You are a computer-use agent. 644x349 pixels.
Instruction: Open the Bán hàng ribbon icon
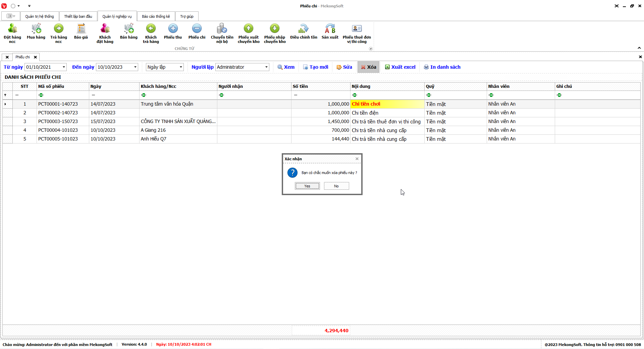coord(129,31)
